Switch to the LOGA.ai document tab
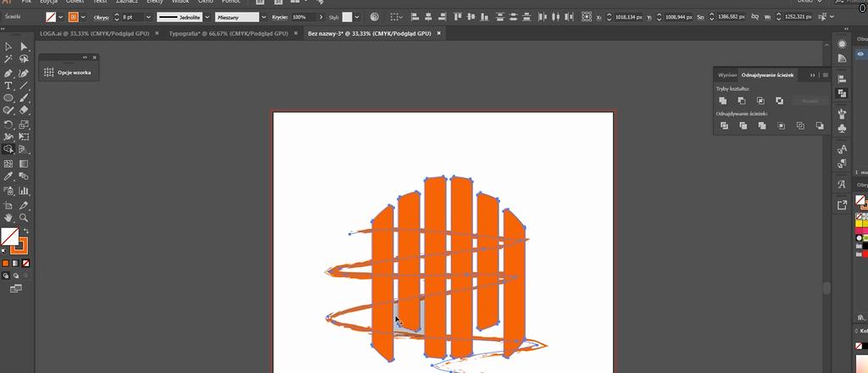The image size is (868, 373). [x=94, y=33]
